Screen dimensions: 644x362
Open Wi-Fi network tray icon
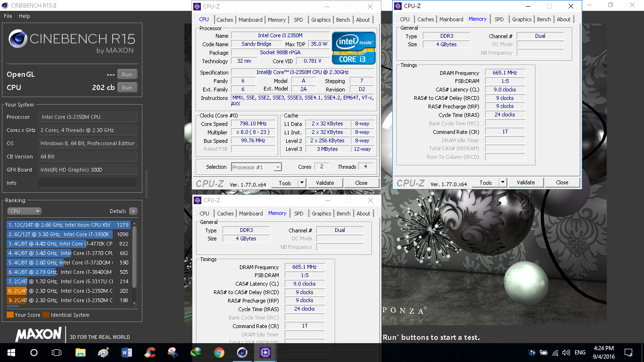click(x=555, y=353)
